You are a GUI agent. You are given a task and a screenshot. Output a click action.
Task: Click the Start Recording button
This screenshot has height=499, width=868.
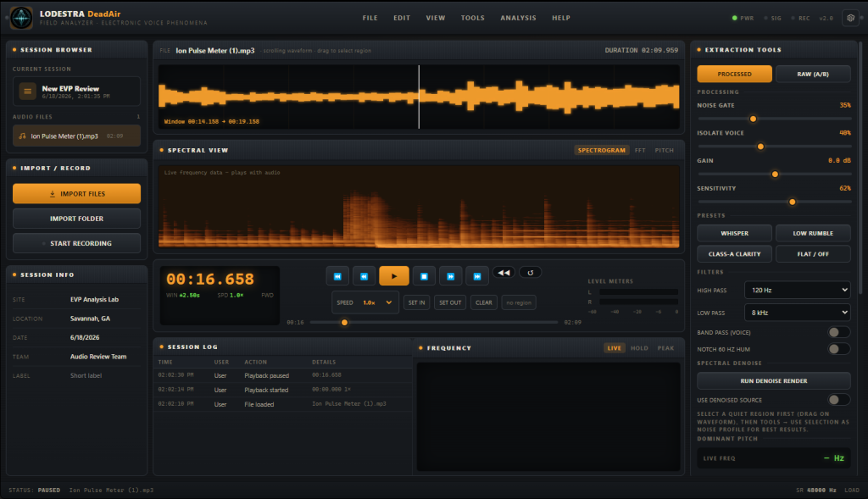76,243
